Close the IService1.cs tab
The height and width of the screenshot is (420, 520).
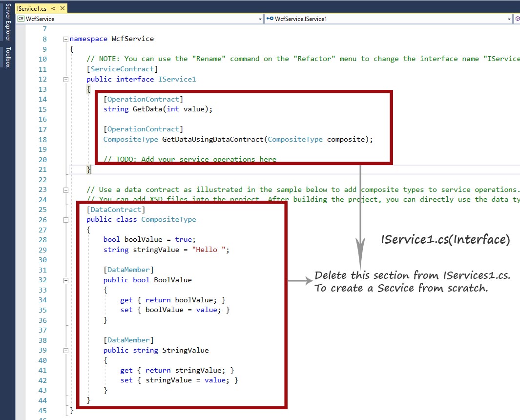(x=62, y=8)
